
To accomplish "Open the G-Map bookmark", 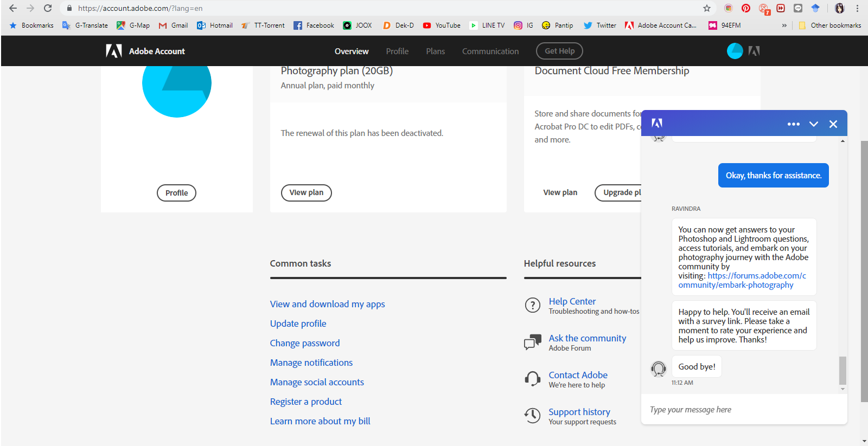I will click(133, 25).
